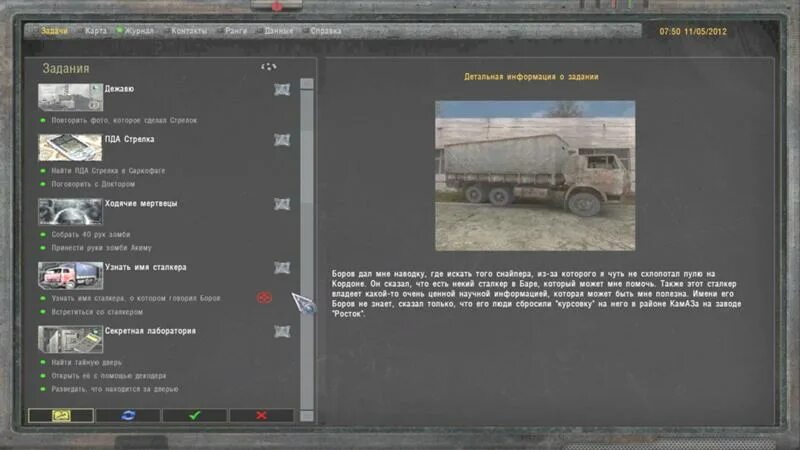800x450 pixels.
Task: Filter completed tasks with green checkmark
Action: (194, 415)
